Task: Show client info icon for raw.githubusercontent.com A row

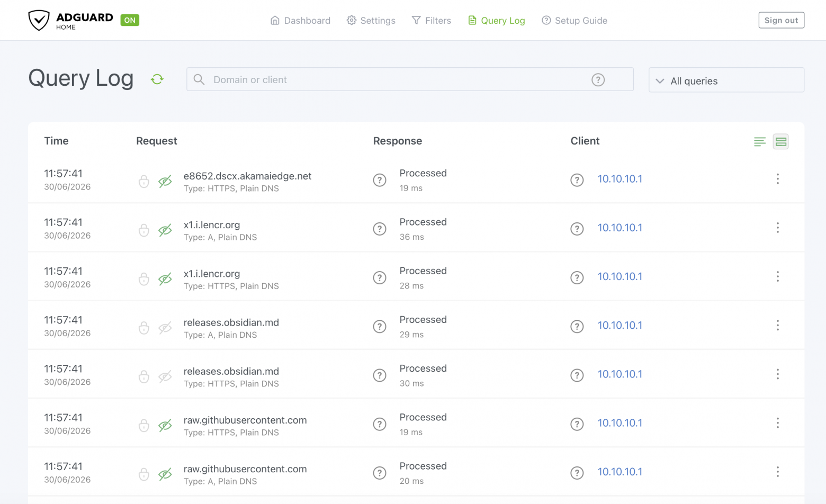Action: [x=577, y=473]
